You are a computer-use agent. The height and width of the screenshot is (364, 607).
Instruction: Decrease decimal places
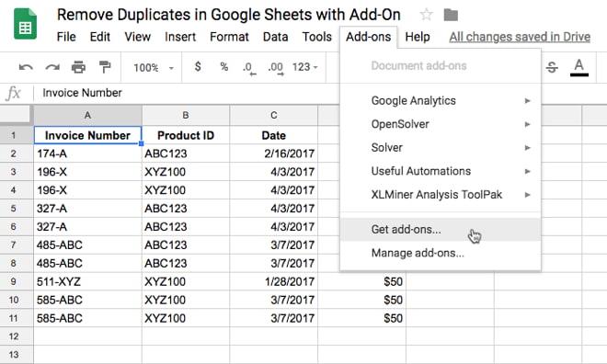tap(249, 68)
